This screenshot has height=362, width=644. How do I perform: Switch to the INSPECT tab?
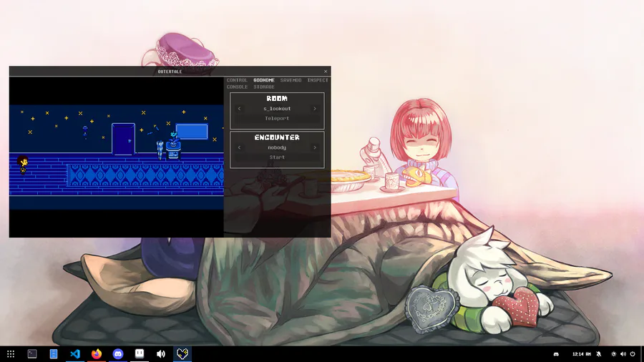pos(318,80)
